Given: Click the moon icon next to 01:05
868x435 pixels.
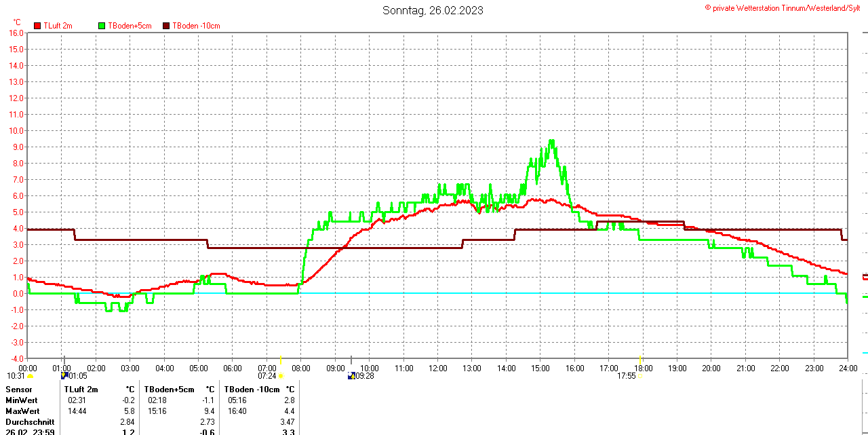Looking at the screenshot, I should click(x=64, y=375).
